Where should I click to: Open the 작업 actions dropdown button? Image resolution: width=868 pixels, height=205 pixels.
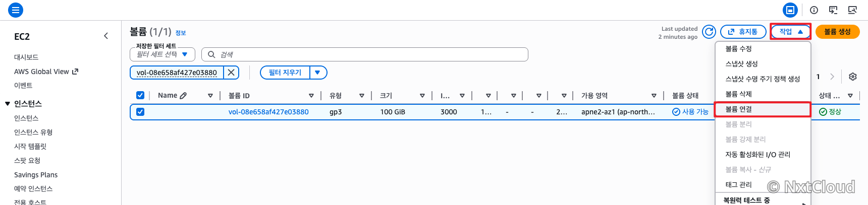pos(790,32)
